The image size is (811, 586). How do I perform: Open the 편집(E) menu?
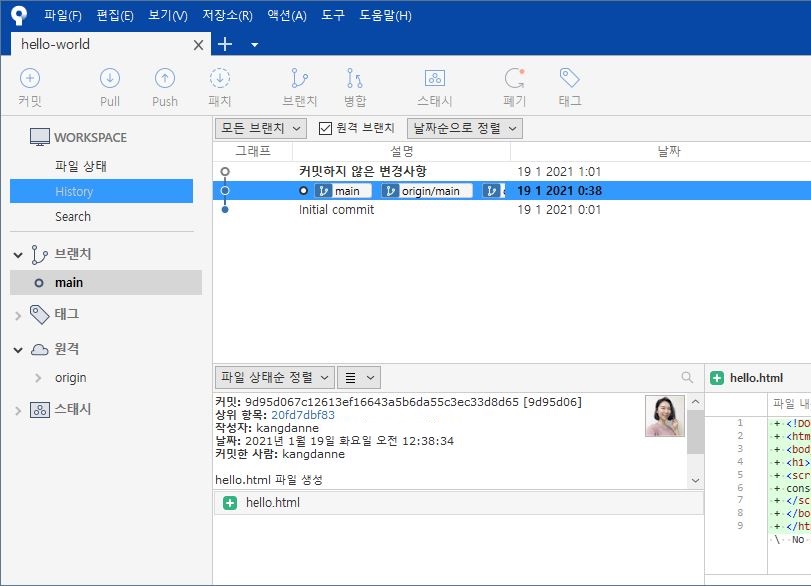115,16
